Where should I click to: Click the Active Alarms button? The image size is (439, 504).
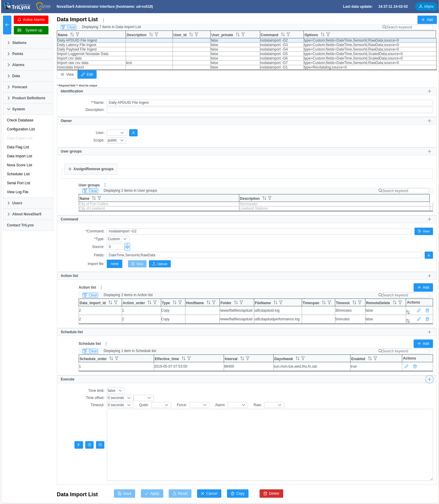tap(31, 20)
